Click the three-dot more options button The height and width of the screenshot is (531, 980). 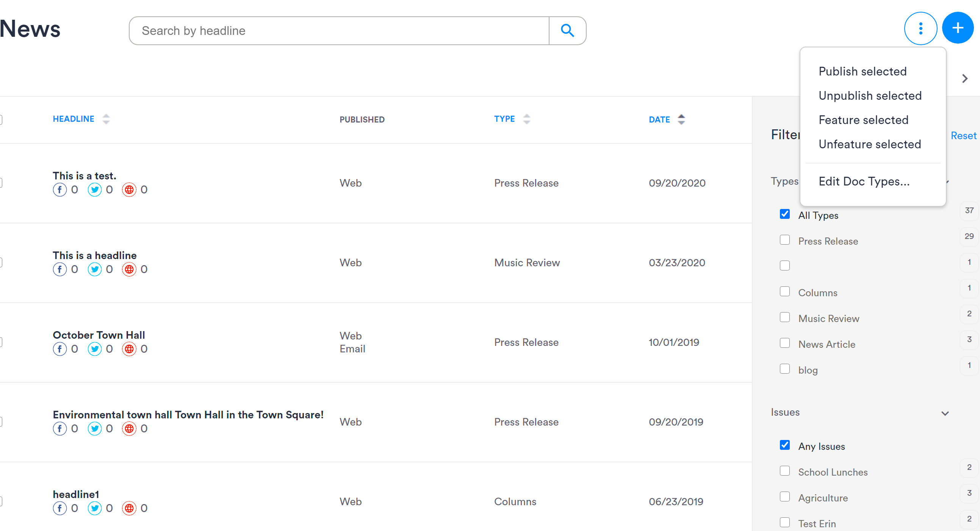point(920,28)
